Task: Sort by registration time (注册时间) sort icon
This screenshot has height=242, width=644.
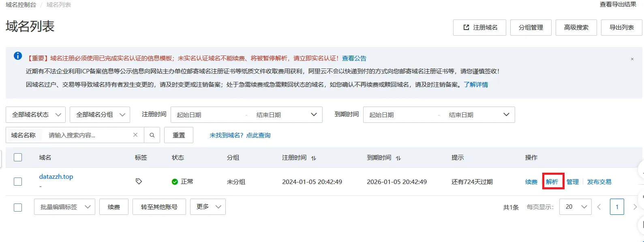Action: pos(314,158)
